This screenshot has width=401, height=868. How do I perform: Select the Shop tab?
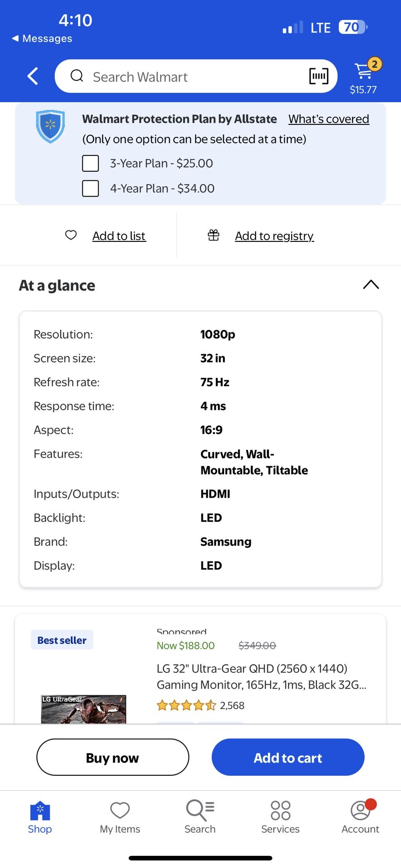tap(40, 817)
